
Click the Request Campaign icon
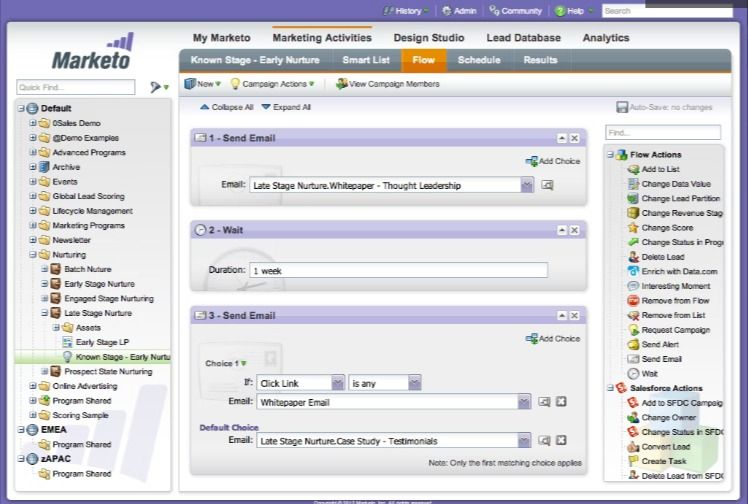[633, 330]
